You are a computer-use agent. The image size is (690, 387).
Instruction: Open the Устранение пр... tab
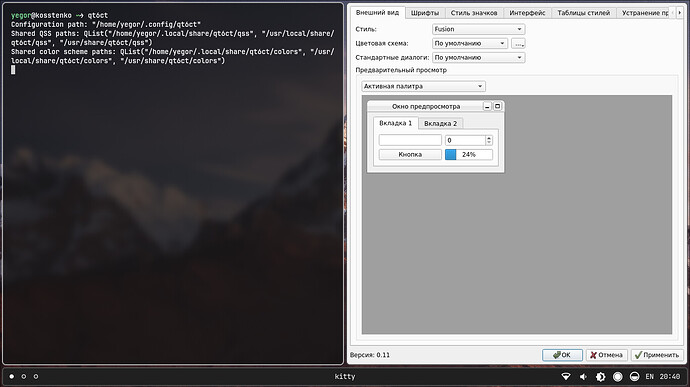644,13
